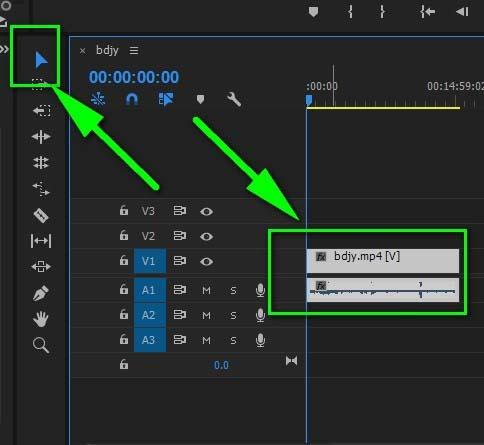This screenshot has width=484, height=445.
Task: Select the Selection tool arrow
Action: pos(41,60)
